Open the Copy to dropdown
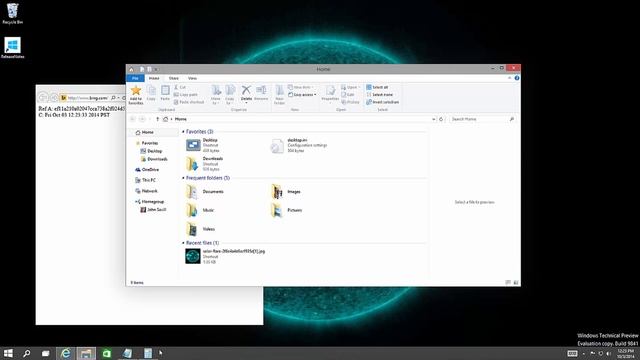 pyautogui.click(x=230, y=95)
